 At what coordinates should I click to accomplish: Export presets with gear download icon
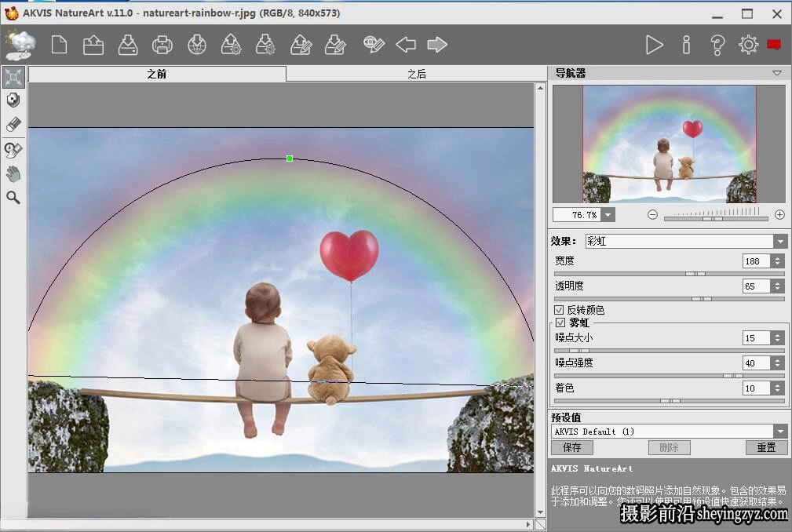click(x=265, y=45)
